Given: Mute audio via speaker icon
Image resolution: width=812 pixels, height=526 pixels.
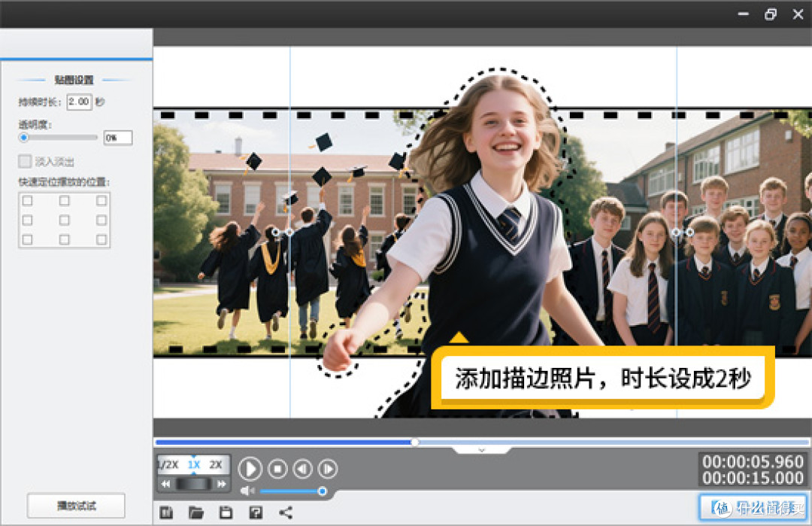Looking at the screenshot, I should click(x=247, y=491).
